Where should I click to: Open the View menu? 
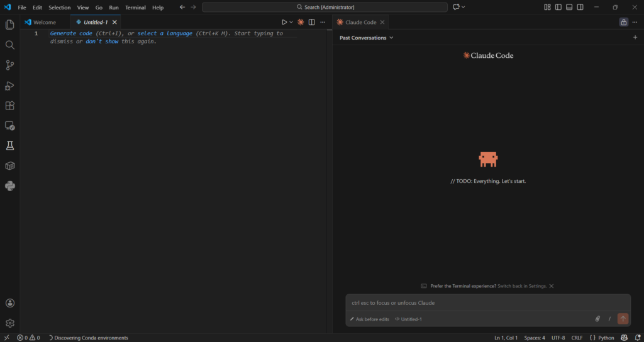[x=83, y=8]
